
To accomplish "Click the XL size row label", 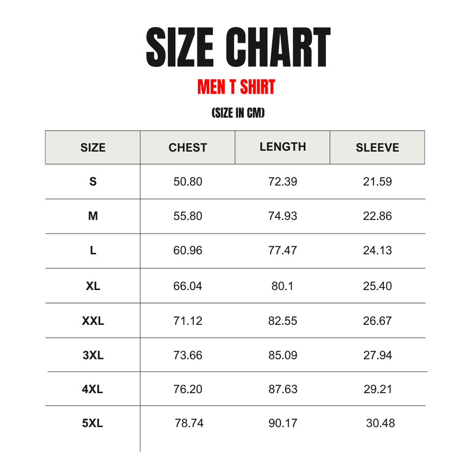I will [x=93, y=286].
